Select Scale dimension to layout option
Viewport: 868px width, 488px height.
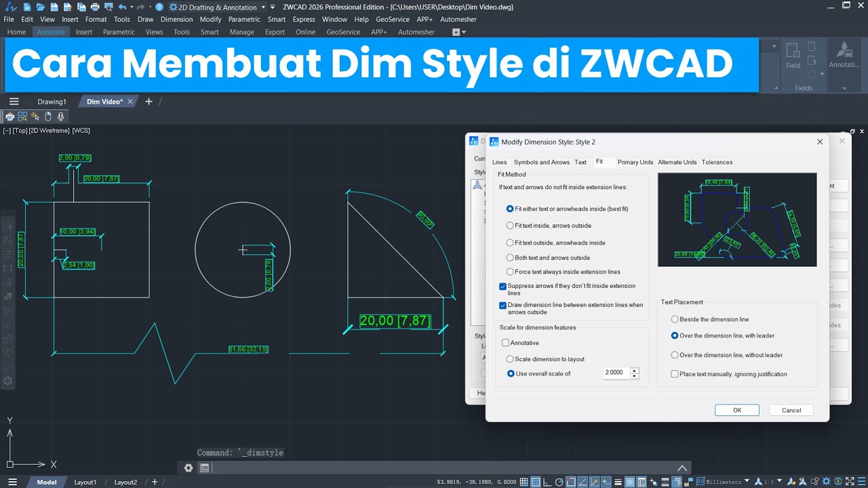pyautogui.click(x=546, y=359)
